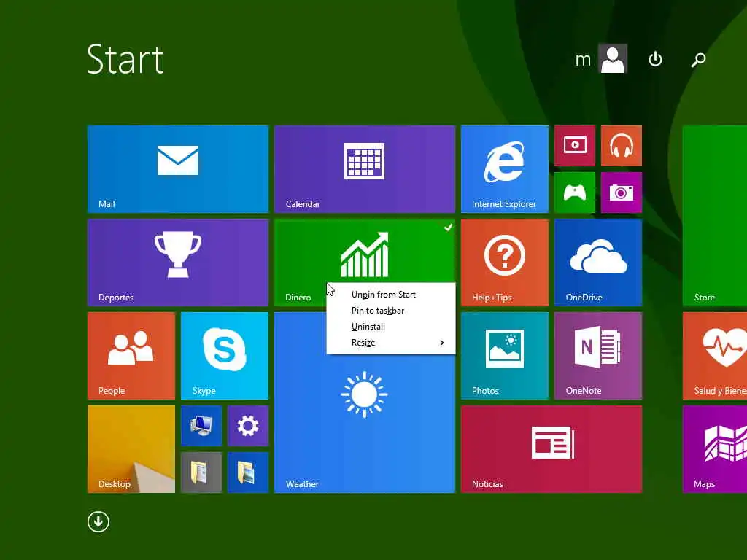Open the Xbox Games controller tile

[575, 192]
